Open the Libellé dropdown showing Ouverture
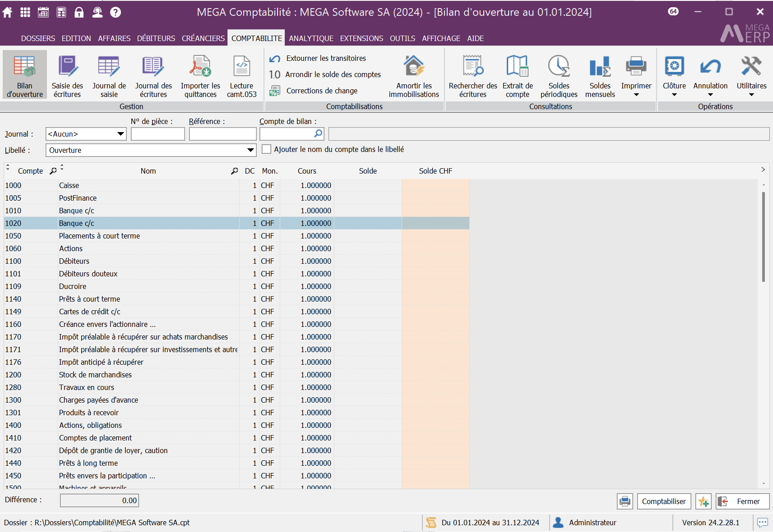Viewport: 773px width, 532px height. 151,150
